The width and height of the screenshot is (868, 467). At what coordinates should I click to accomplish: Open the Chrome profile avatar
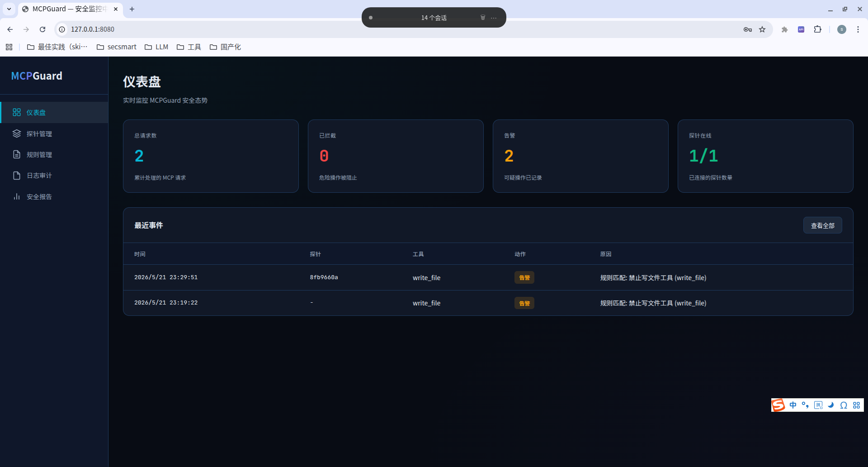tap(842, 29)
